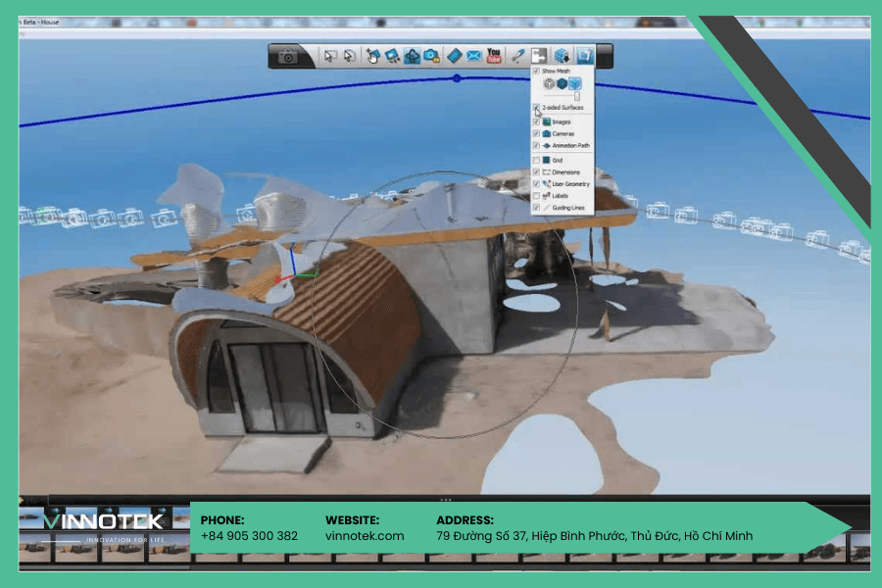Select the lasso-style selection arrow tool
Screen dimensions: 882x588
[x=349, y=56]
